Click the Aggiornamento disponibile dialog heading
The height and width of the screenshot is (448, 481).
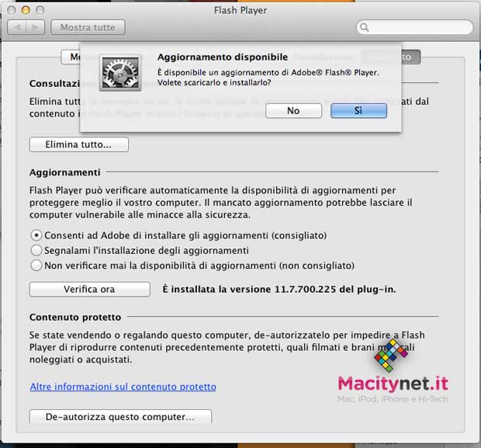pyautogui.click(x=223, y=57)
